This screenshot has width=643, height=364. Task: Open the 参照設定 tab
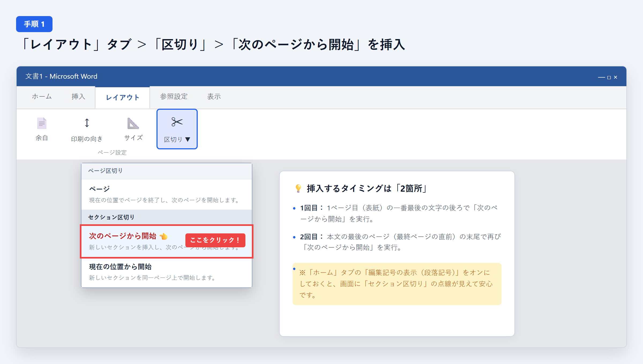coord(174,96)
